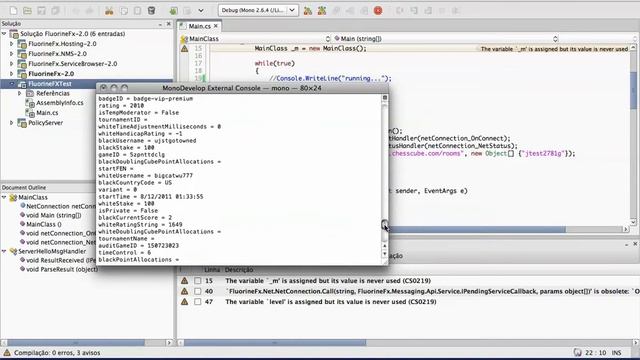Image resolution: width=640 pixels, height=360 pixels.
Task: Click the green Build icon in the toolbar
Action: [173, 11]
